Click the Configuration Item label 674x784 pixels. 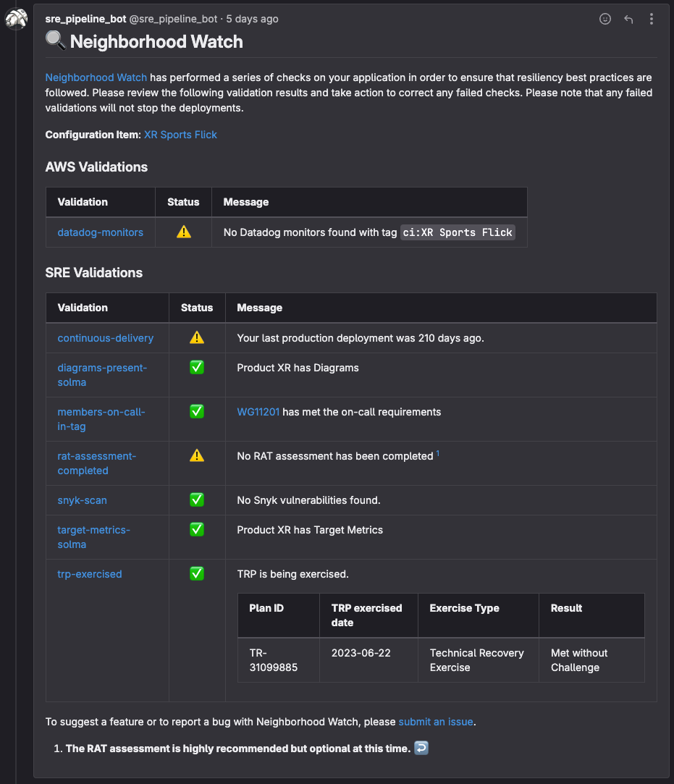93,135
